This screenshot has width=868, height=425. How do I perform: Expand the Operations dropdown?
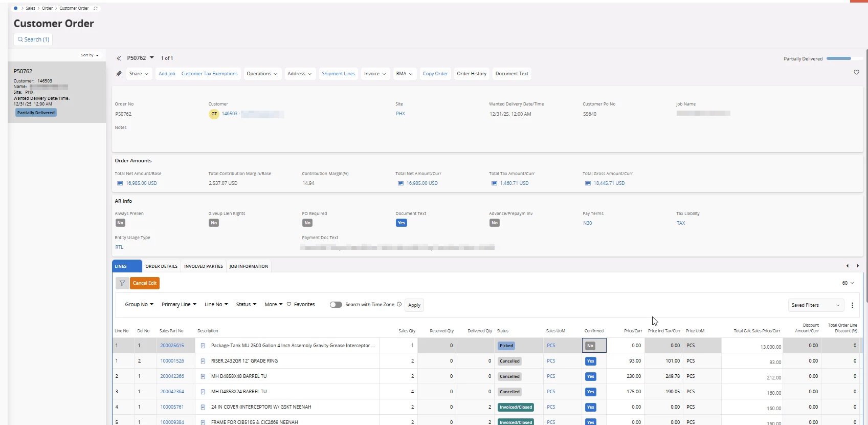pos(262,74)
